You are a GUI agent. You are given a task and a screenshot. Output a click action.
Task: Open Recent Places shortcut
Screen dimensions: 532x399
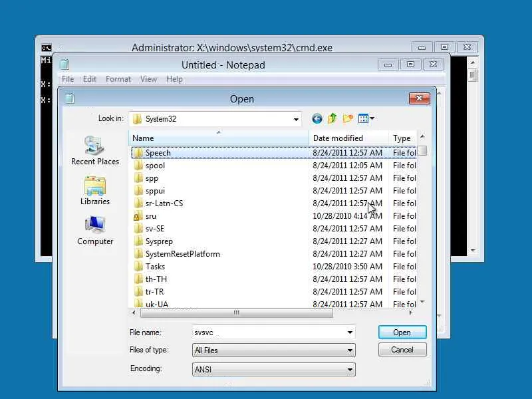[95, 150]
